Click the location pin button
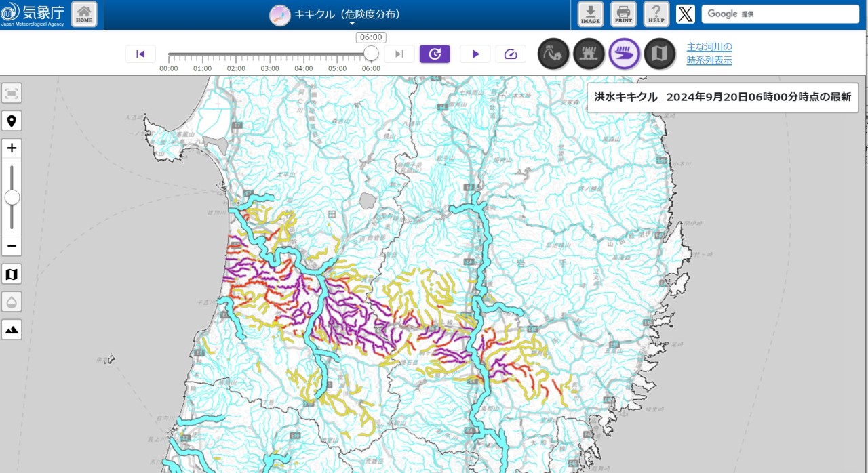The image size is (868, 473). click(x=12, y=121)
